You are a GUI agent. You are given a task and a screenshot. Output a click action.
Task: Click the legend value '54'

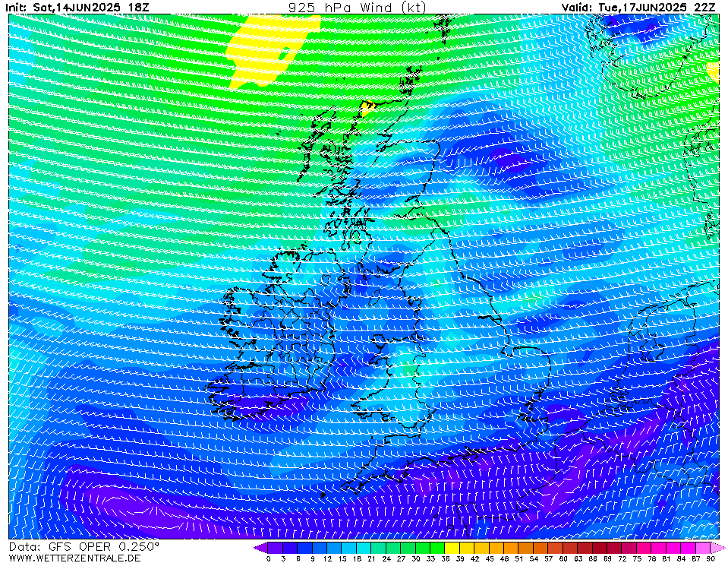(534, 558)
